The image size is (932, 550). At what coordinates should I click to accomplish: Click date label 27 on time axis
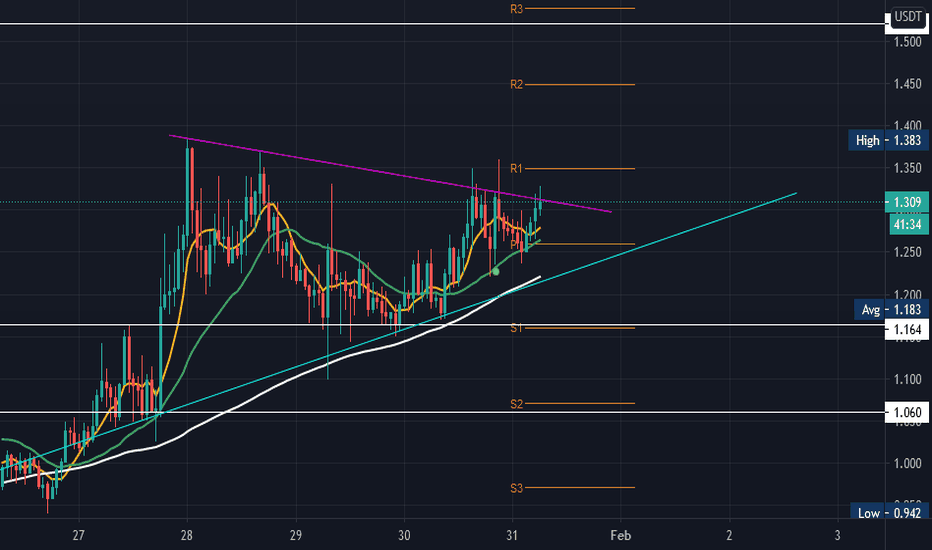(78, 535)
